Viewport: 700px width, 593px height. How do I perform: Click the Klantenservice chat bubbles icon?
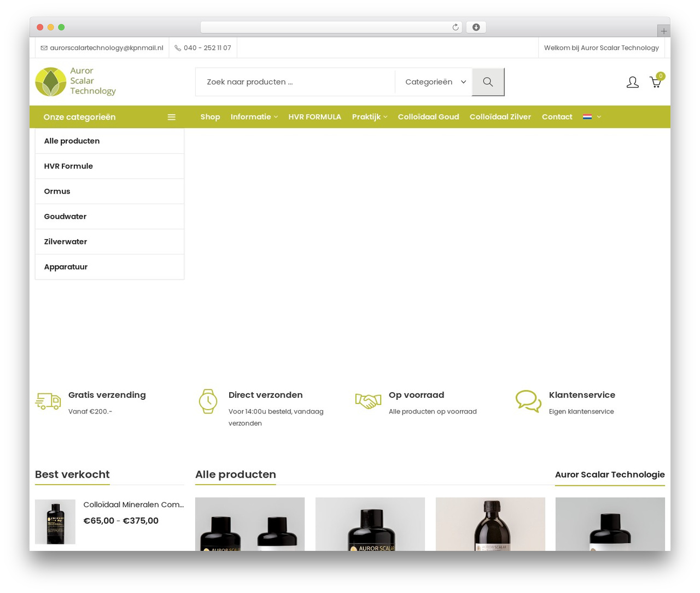pyautogui.click(x=528, y=401)
